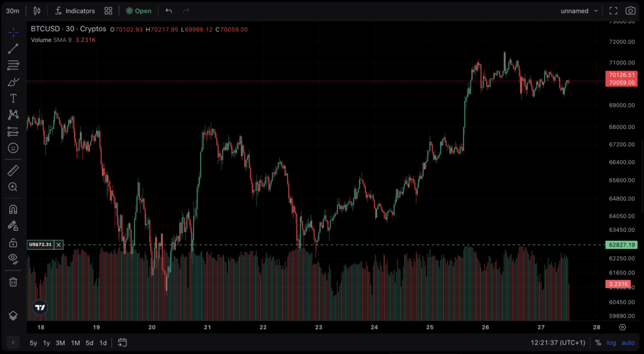This screenshot has width=644, height=354.
Task: Pick the text annotation tool
Action: pos(13,99)
